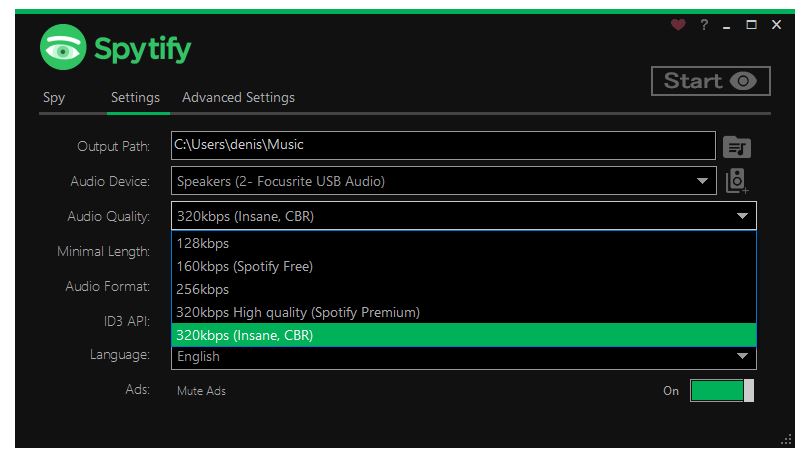Image resolution: width=807 pixels, height=461 pixels.
Task: Open the Advanced Settings tab
Action: pos(238,98)
